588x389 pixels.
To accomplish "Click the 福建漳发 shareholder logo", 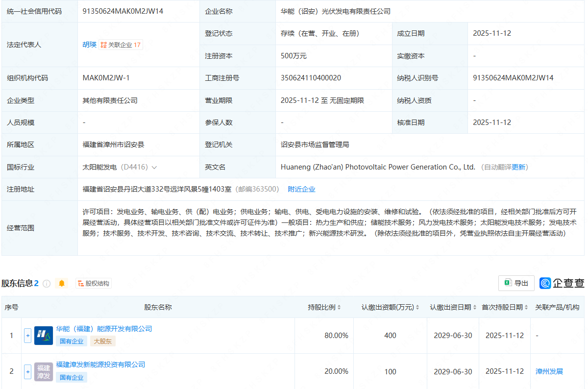I will (x=44, y=371).
